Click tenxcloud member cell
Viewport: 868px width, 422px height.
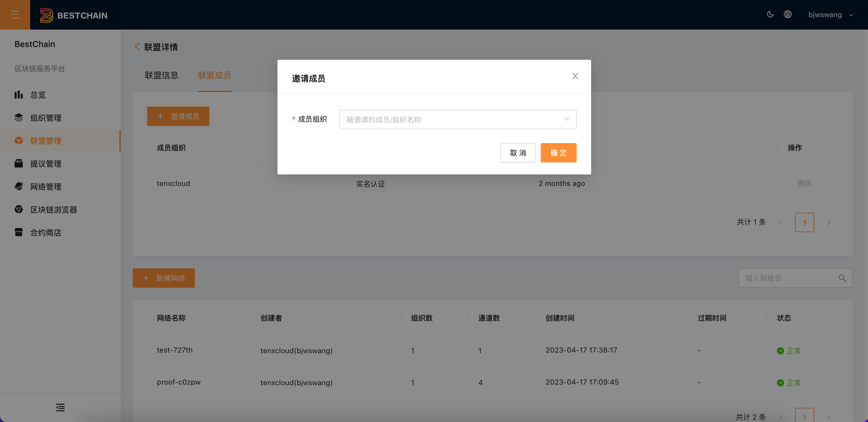173,183
